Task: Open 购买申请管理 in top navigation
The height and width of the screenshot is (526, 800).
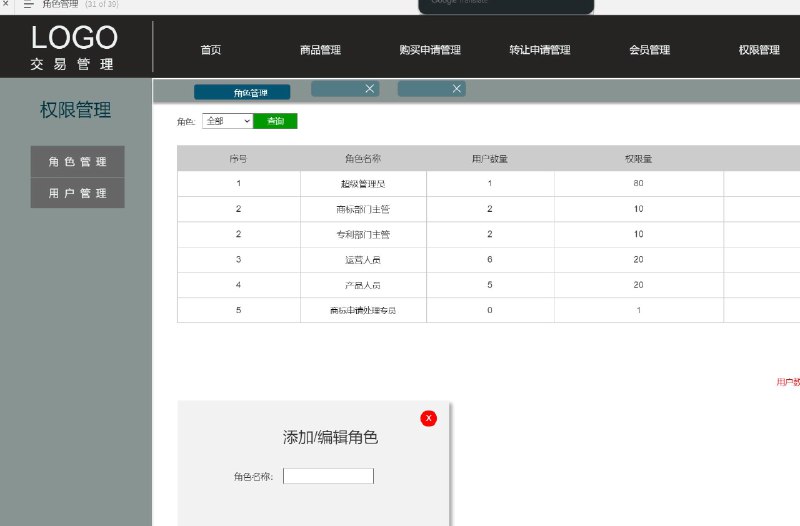Action: click(x=430, y=50)
